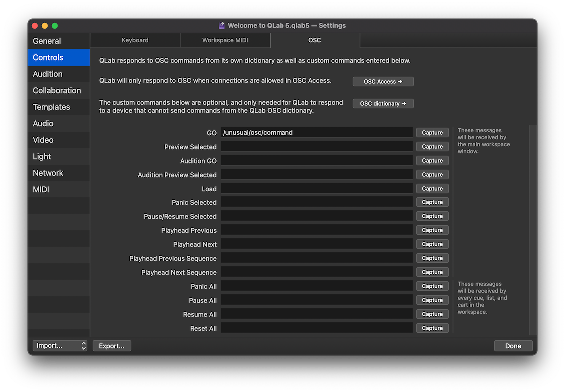
Task: Click the Export button
Action: pyautogui.click(x=112, y=346)
